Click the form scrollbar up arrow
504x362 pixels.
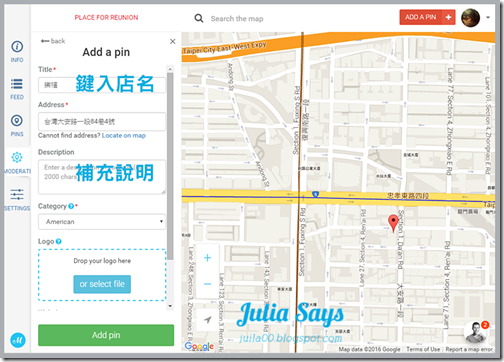coord(170,69)
